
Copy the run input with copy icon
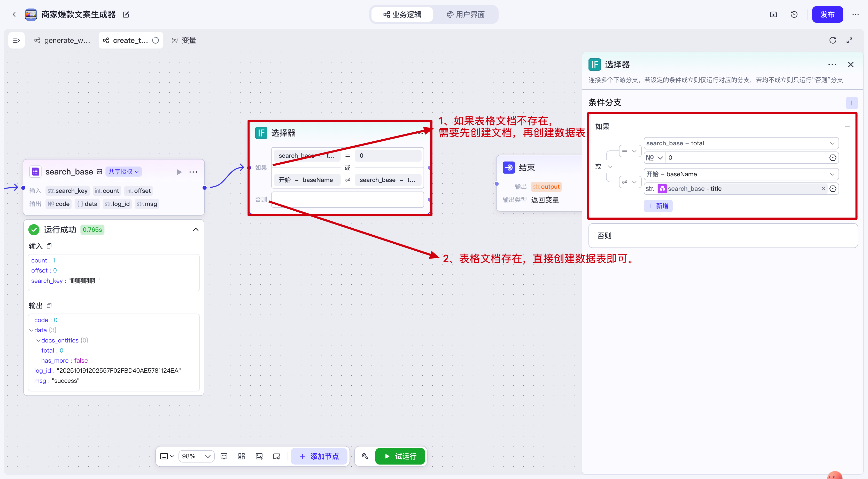point(49,246)
